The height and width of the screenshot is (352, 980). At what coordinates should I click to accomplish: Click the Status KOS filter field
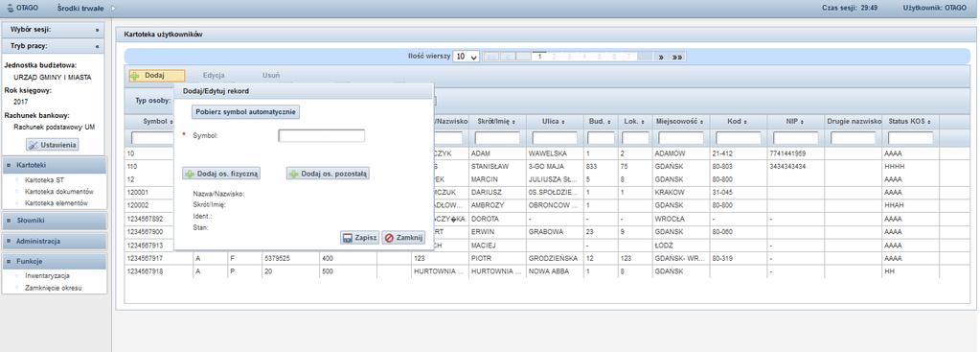[x=911, y=137]
